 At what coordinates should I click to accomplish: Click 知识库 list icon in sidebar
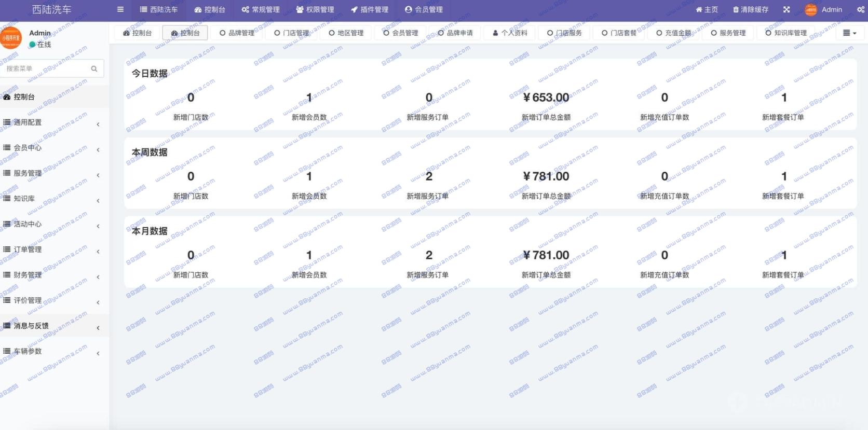(x=7, y=199)
